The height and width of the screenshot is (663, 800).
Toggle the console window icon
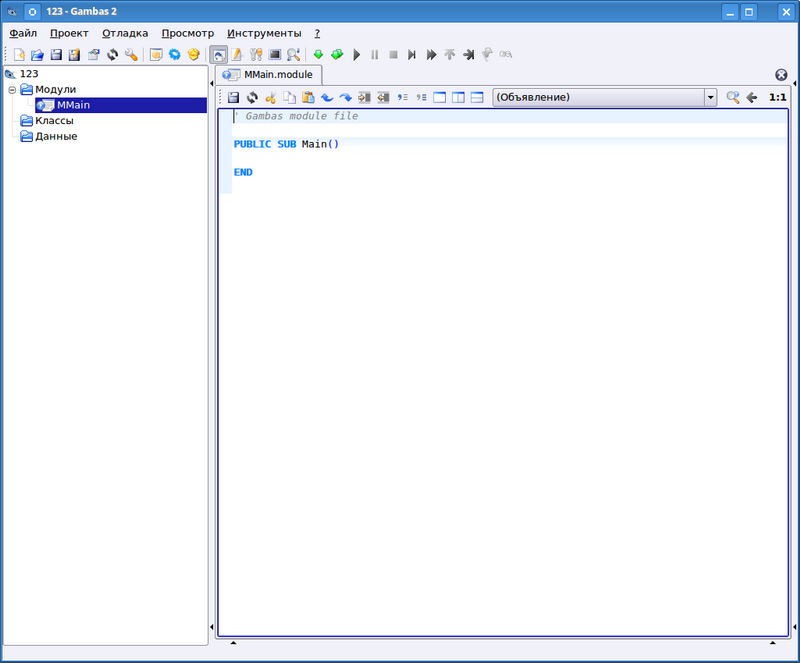point(274,54)
